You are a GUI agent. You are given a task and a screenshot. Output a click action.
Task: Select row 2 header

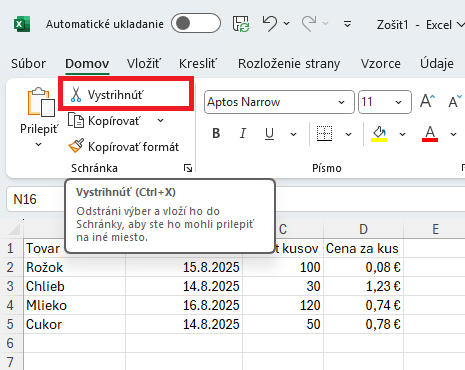point(11,267)
